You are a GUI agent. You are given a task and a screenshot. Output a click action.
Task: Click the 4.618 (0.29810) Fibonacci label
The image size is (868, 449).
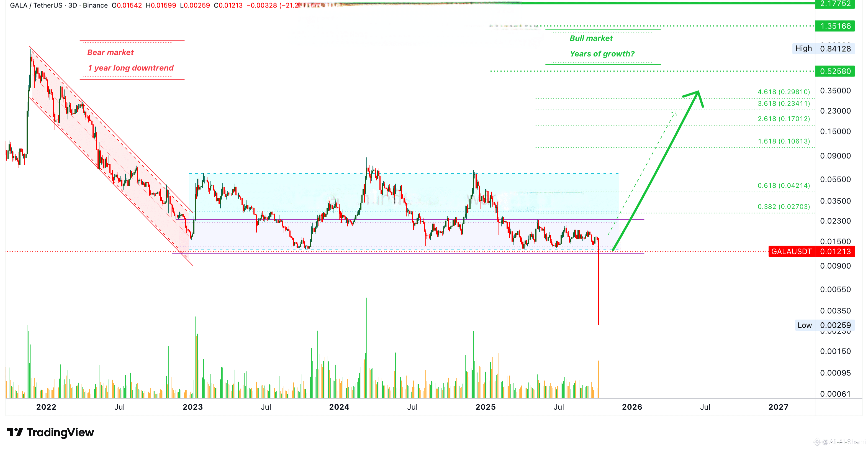[x=784, y=92]
